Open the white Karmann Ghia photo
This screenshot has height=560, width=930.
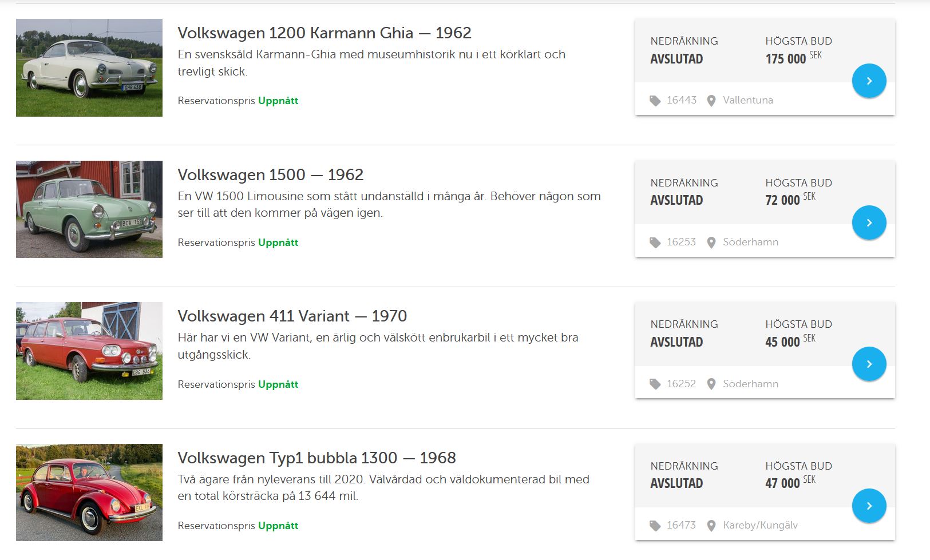point(89,67)
